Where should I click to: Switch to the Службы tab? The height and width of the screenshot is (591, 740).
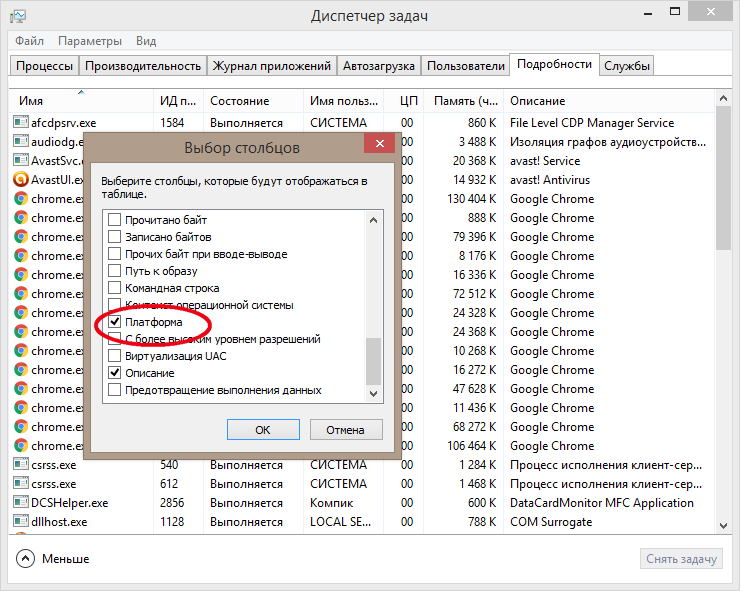(x=627, y=66)
